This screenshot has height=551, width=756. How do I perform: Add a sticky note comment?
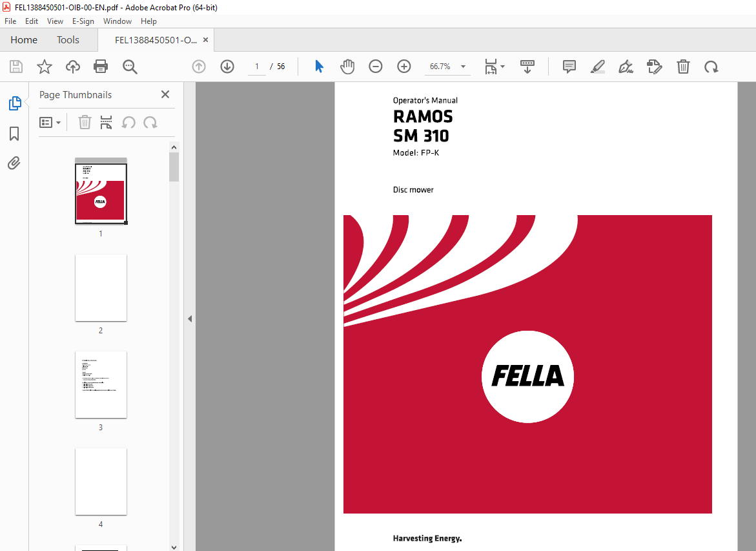coord(569,67)
